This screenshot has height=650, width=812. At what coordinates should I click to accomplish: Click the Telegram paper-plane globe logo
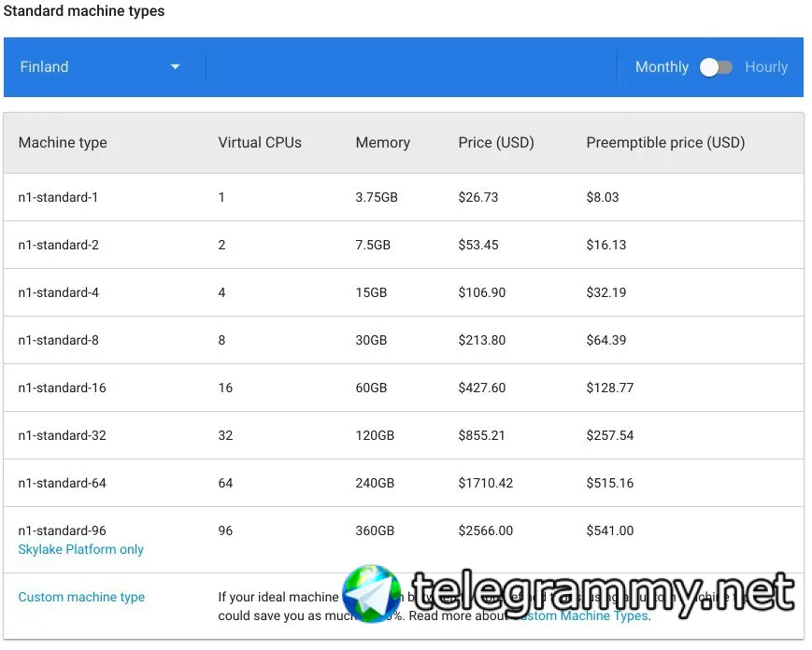(372, 593)
